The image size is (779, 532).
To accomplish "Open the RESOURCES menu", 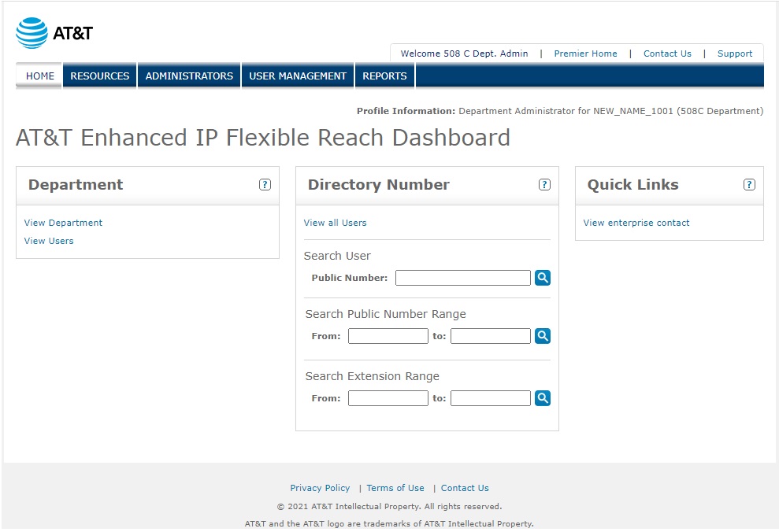I will (99, 76).
